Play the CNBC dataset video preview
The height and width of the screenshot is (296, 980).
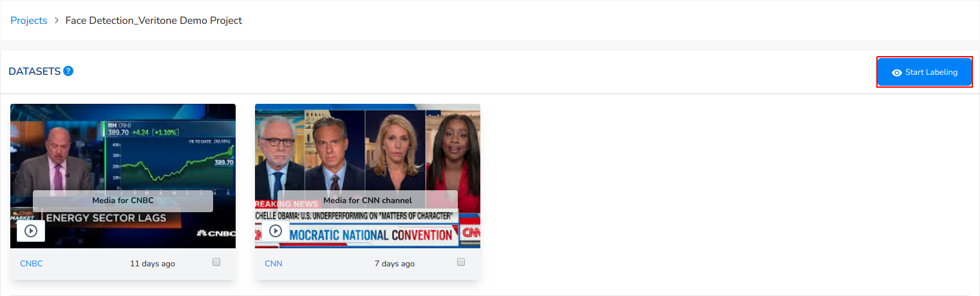31,230
